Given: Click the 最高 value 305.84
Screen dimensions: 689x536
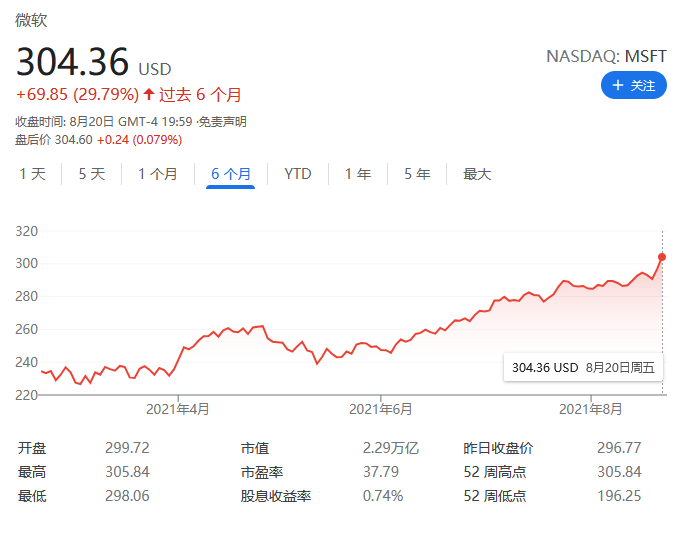Looking at the screenshot, I should tap(127, 472).
